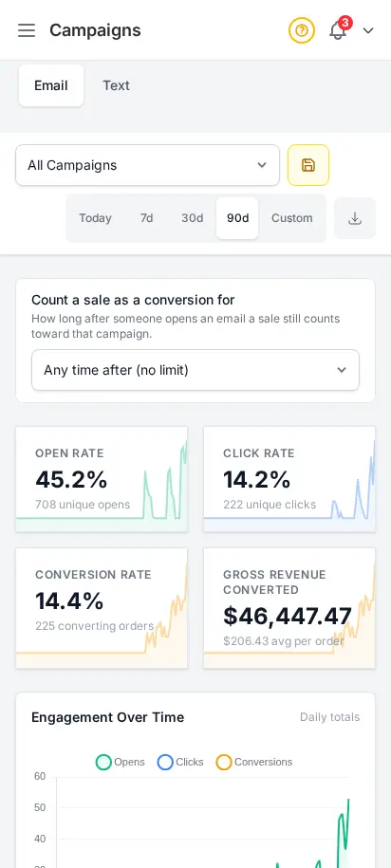This screenshot has width=391, height=868.
Task: Select the 90d date range
Action: (x=237, y=218)
